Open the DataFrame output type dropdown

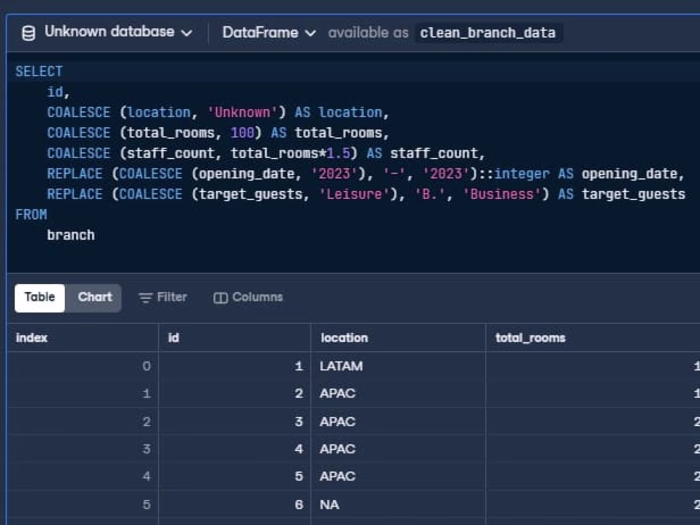pyautogui.click(x=269, y=33)
